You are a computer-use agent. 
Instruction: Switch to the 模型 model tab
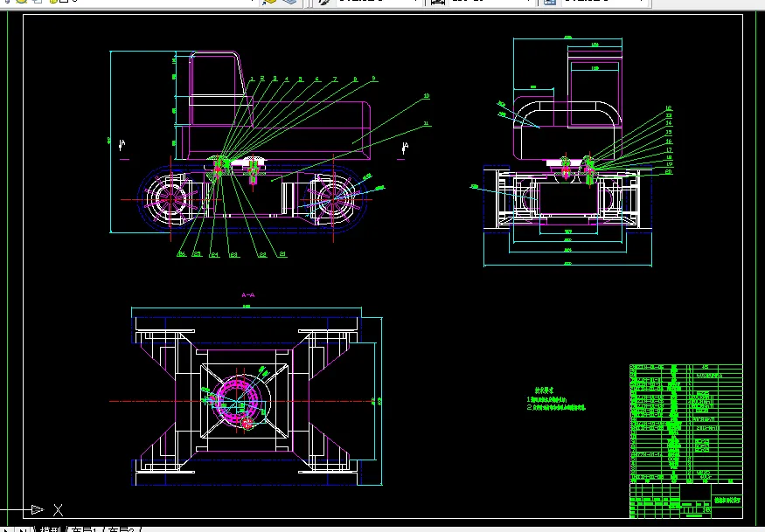point(50,529)
